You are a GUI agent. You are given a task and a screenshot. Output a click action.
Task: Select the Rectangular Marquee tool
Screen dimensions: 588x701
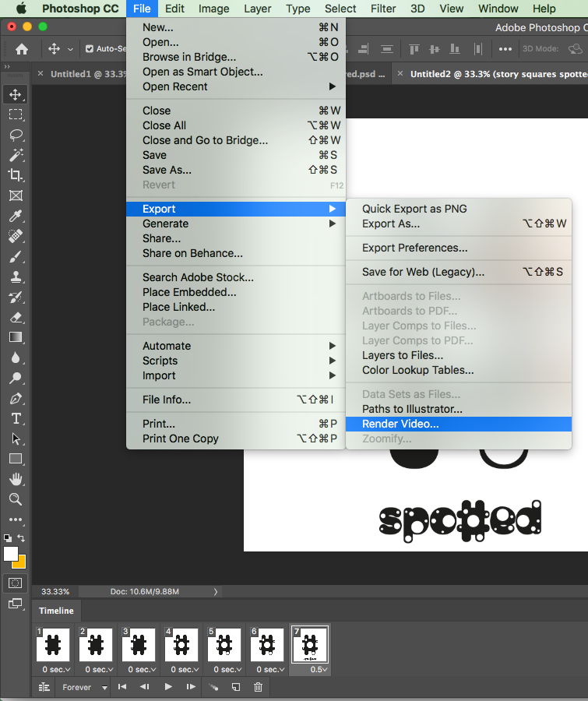point(16,114)
